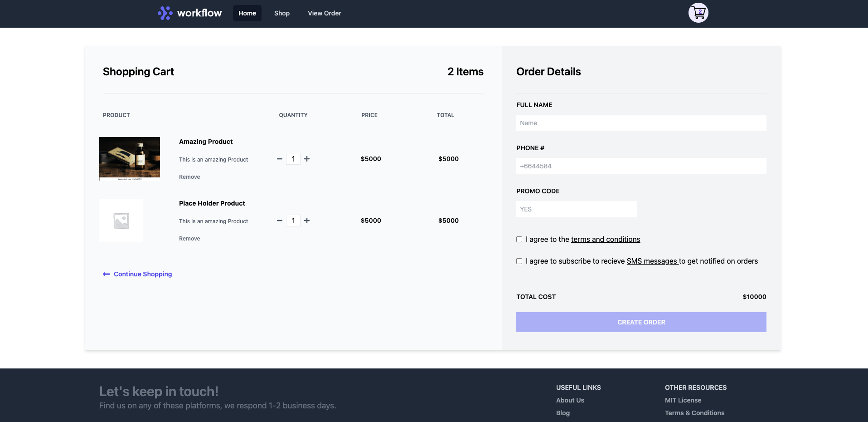
Task: Navigate to View Order page
Action: [x=324, y=13]
